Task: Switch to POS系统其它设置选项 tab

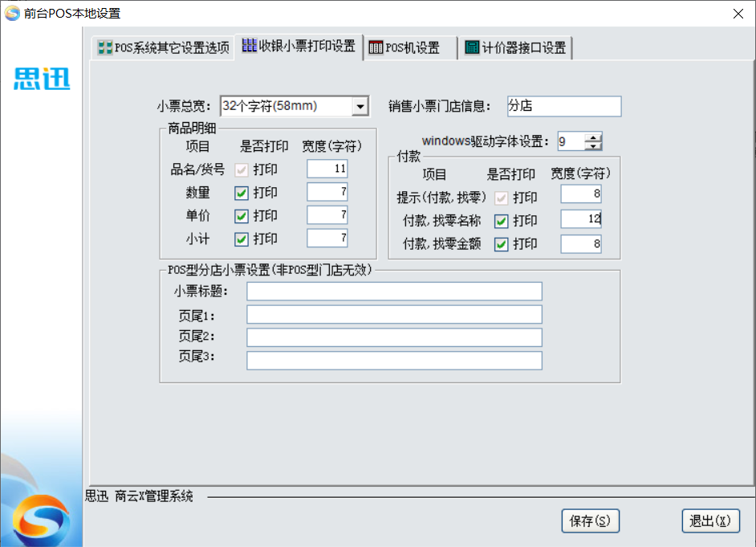Action: [163, 48]
